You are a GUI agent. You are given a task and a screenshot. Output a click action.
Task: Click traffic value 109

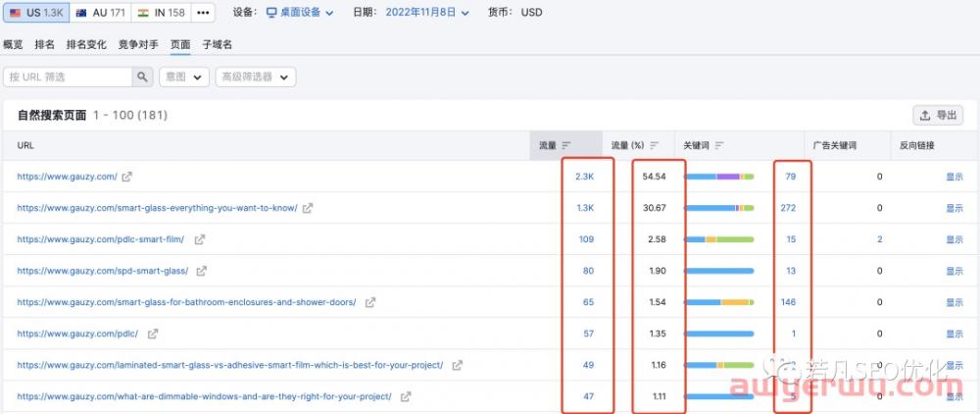pyautogui.click(x=586, y=239)
